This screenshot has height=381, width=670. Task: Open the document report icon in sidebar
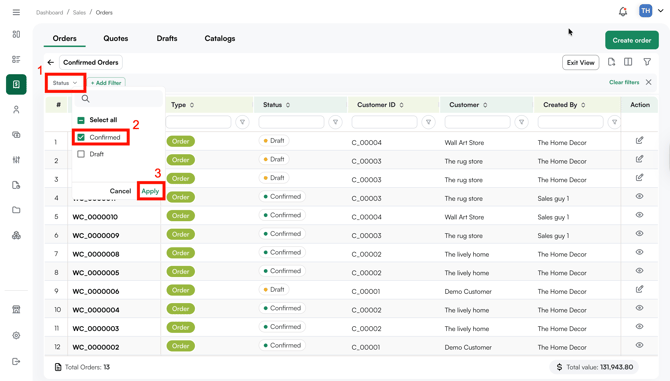tap(16, 185)
